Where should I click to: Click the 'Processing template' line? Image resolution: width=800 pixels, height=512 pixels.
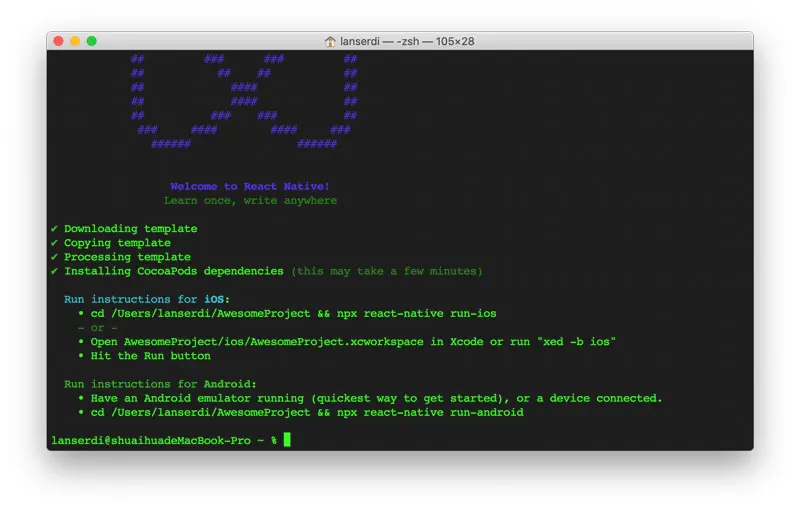[127, 257]
